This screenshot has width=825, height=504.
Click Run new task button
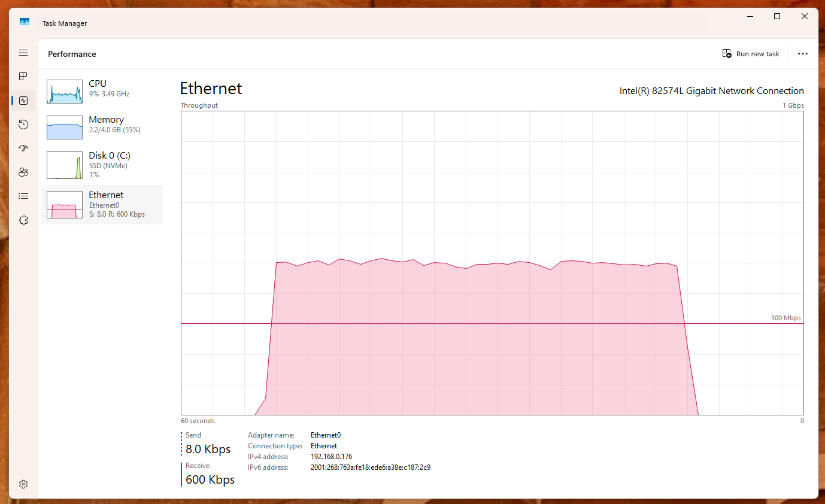click(x=751, y=54)
